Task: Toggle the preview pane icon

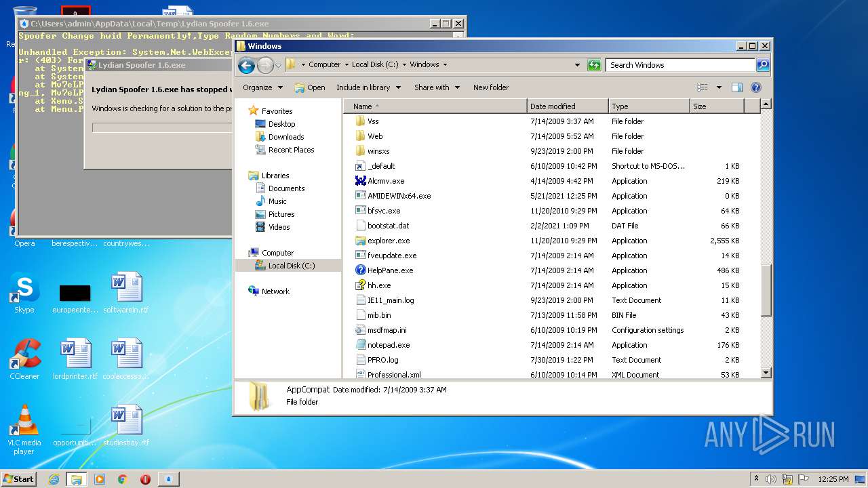Action: click(x=737, y=87)
